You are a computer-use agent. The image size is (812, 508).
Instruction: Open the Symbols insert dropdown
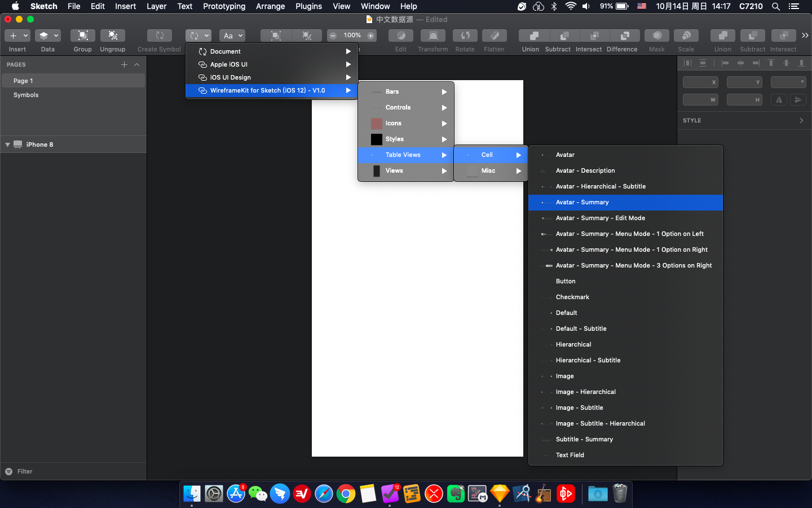pyautogui.click(x=198, y=36)
